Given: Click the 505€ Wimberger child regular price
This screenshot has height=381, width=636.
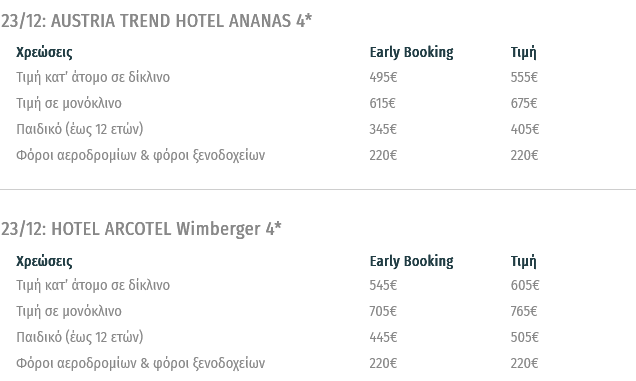Looking at the screenshot, I should click(524, 337).
